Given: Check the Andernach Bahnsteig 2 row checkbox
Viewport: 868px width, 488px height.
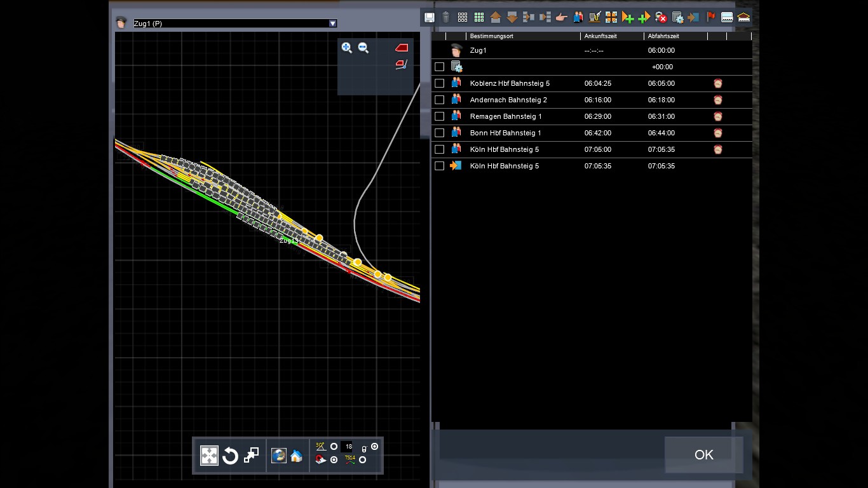Looking at the screenshot, I should (x=439, y=100).
